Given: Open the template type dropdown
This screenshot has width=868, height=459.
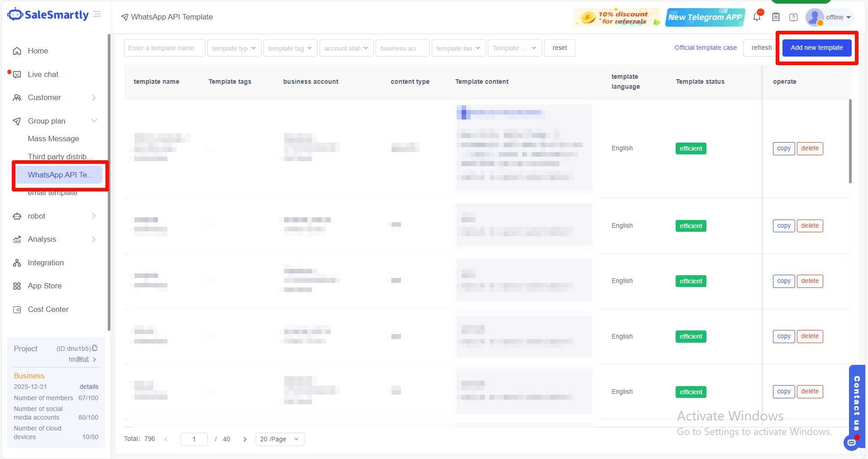Looking at the screenshot, I should click(234, 48).
